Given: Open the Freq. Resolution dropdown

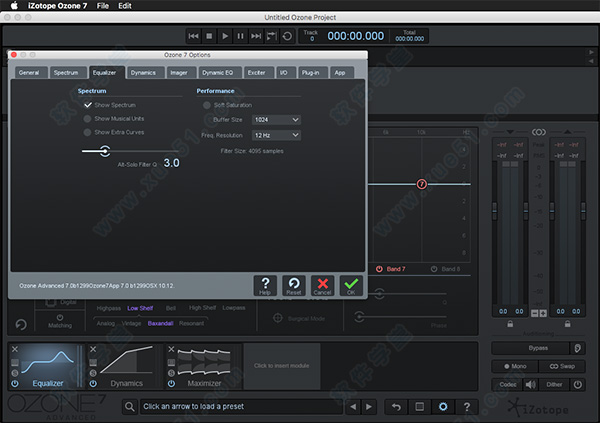Looking at the screenshot, I should click(x=276, y=135).
